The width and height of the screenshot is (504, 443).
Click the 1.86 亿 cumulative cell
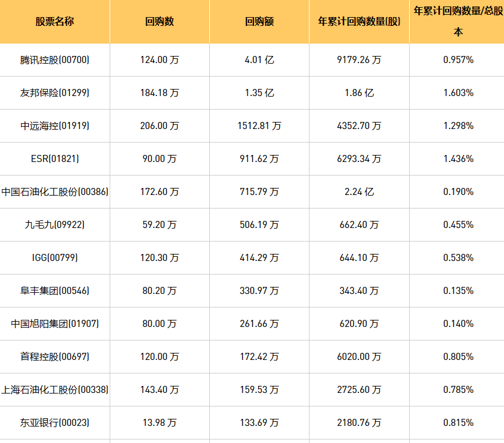click(359, 93)
